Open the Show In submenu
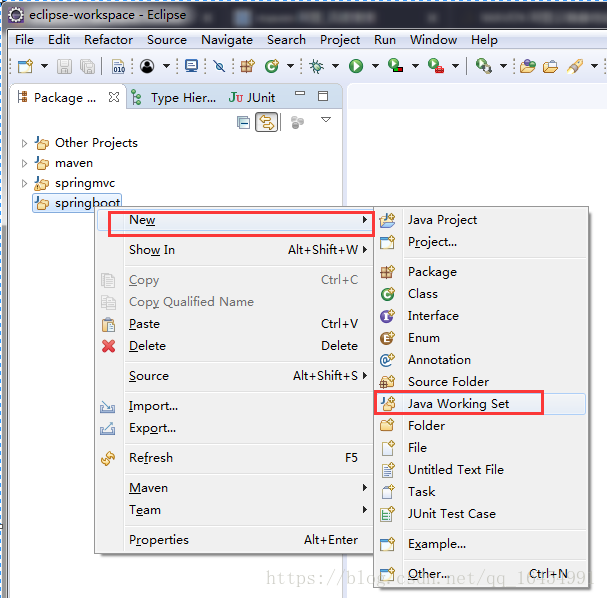This screenshot has height=598, width=607. point(234,250)
